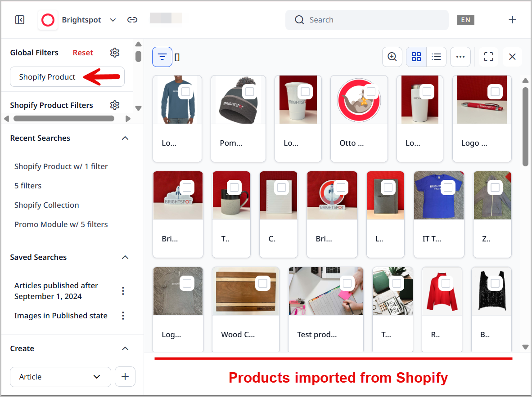
Task: Check the checkbox on the blue IT T-shirt
Action: pos(449,187)
